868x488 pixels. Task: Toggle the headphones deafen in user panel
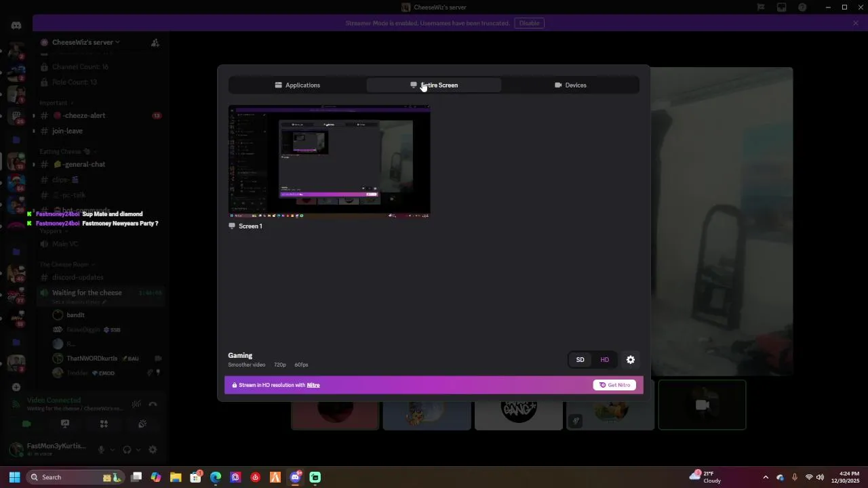coord(127,449)
